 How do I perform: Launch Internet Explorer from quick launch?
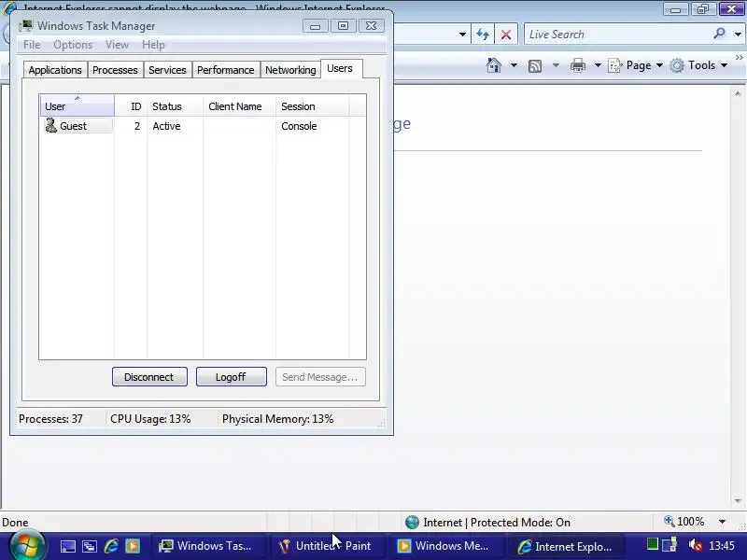pos(111,546)
